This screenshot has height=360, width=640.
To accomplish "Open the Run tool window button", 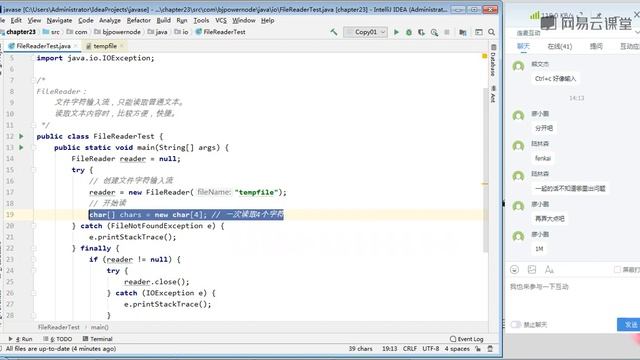I will 20,339.
